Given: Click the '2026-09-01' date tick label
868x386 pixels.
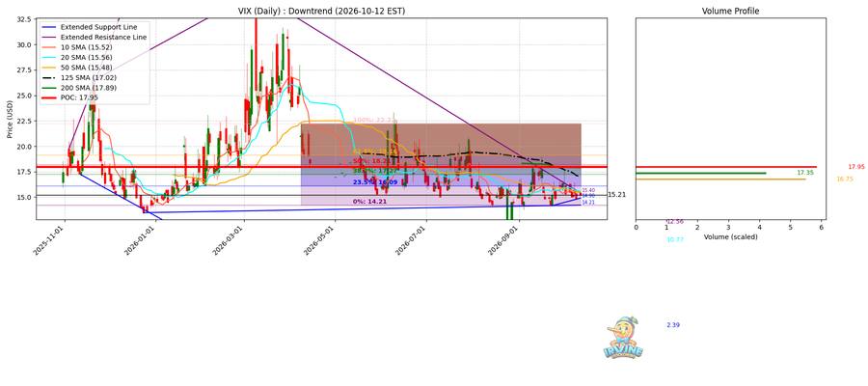Looking at the screenshot, I should tap(504, 239).
